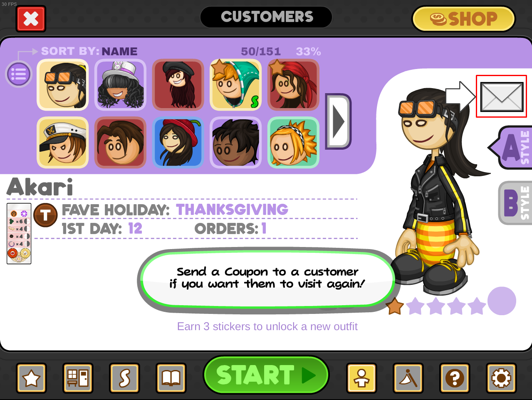Image resolution: width=532 pixels, height=400 pixels.
Task: Open the help question mark icon
Action: 455,378
